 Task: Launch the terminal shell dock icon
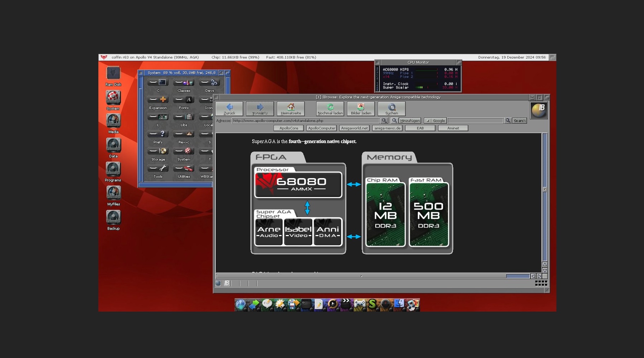pos(307,305)
